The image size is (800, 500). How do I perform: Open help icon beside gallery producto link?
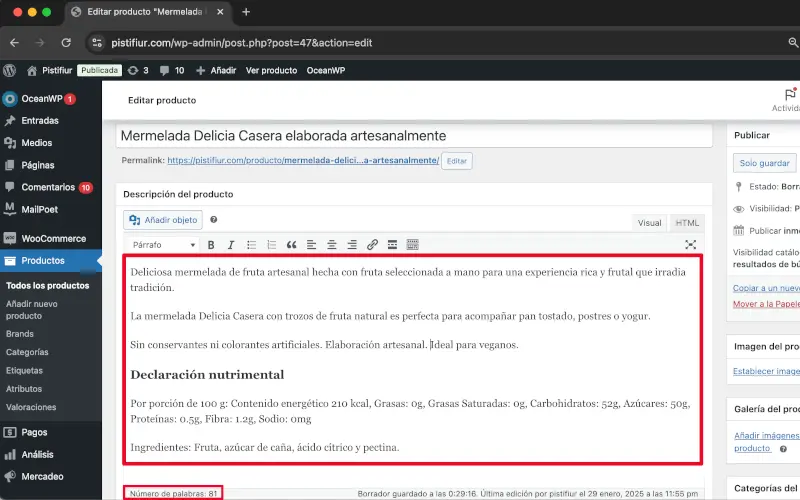click(783, 449)
